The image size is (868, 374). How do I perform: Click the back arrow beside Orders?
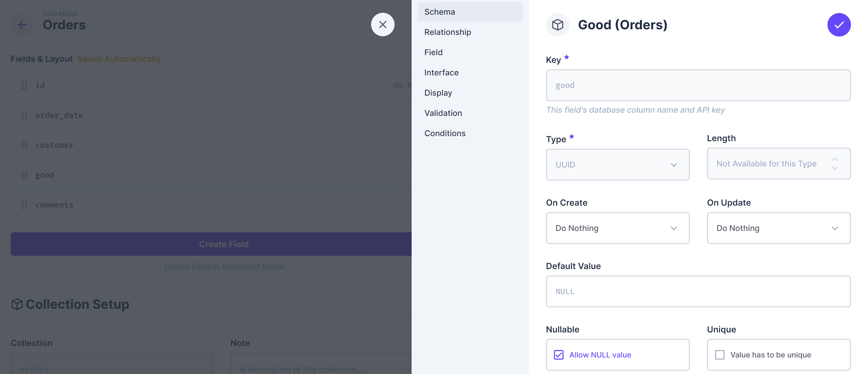click(22, 25)
